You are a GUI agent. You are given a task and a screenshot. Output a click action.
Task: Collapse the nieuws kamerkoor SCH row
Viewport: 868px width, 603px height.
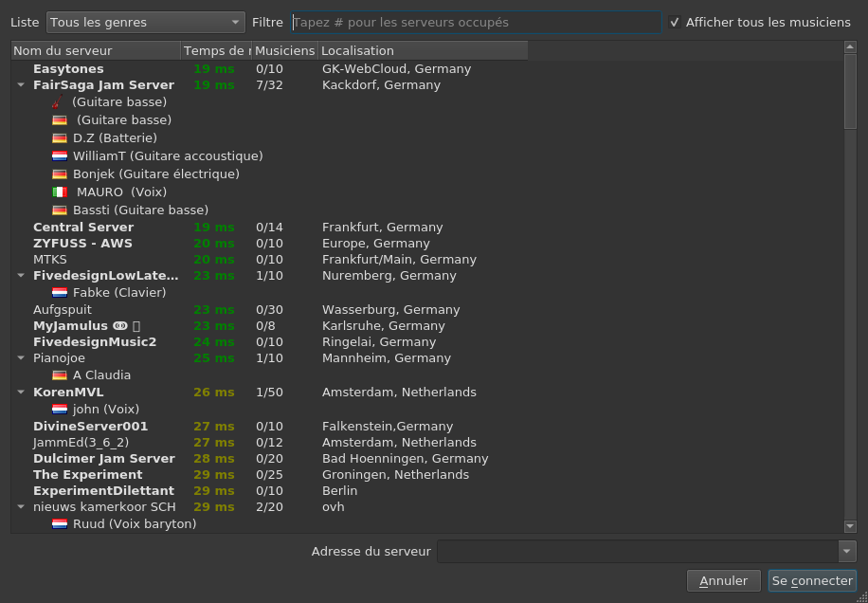point(21,506)
